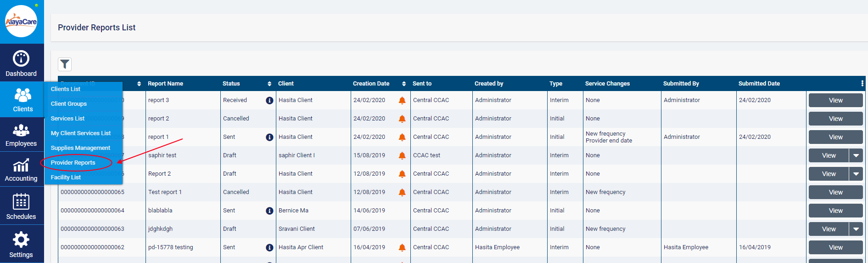Screen dimensions: 868x263
Task: Click the Sent to column header
Action: click(x=422, y=84)
